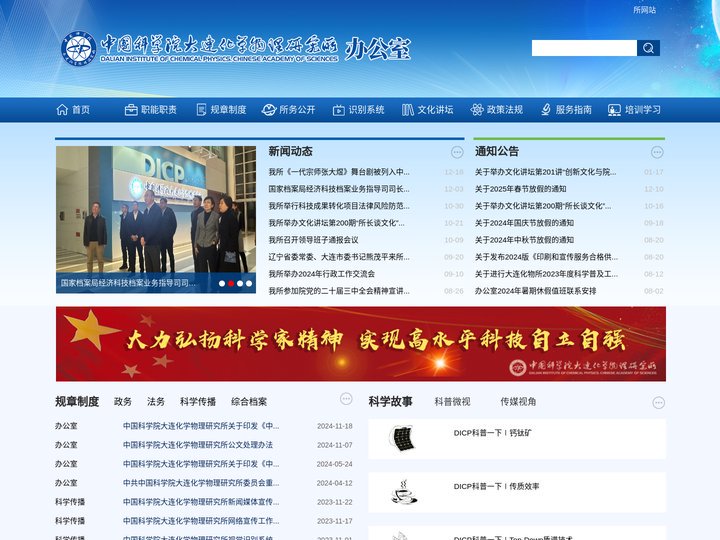The width and height of the screenshot is (720, 540).
Task: Switch to the 科学传播 tab
Action: tap(198, 401)
